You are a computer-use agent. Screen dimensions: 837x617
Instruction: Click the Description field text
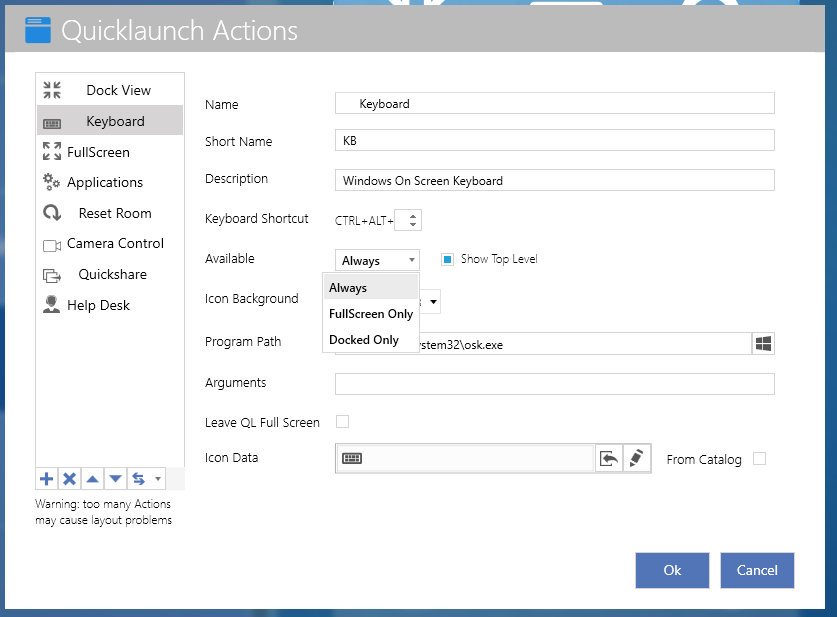(555, 180)
